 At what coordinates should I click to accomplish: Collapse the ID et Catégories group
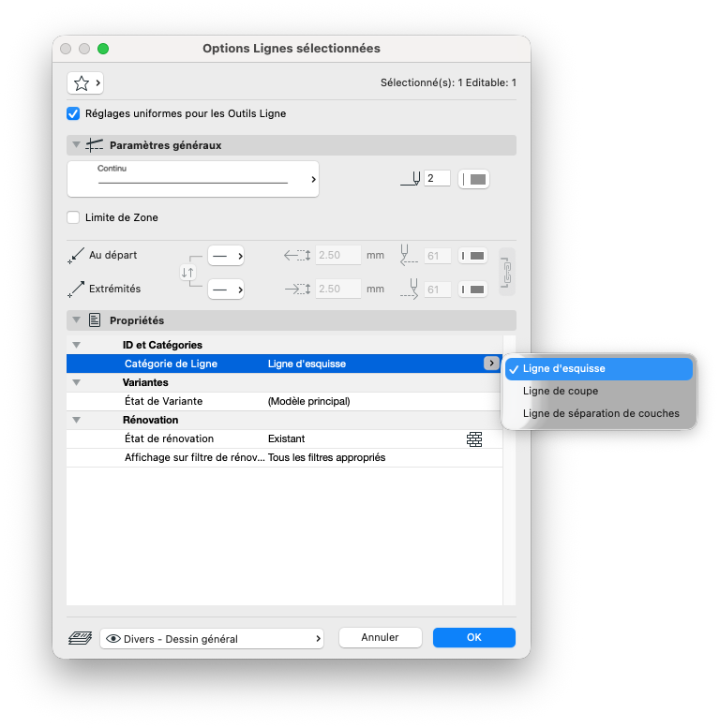click(x=76, y=345)
